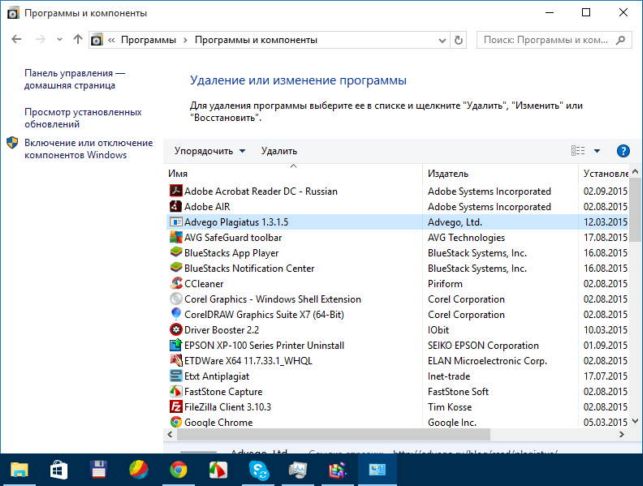The height and width of the screenshot is (486, 643).
Task: Click the search magnifier icon
Action: pyautogui.click(x=621, y=40)
